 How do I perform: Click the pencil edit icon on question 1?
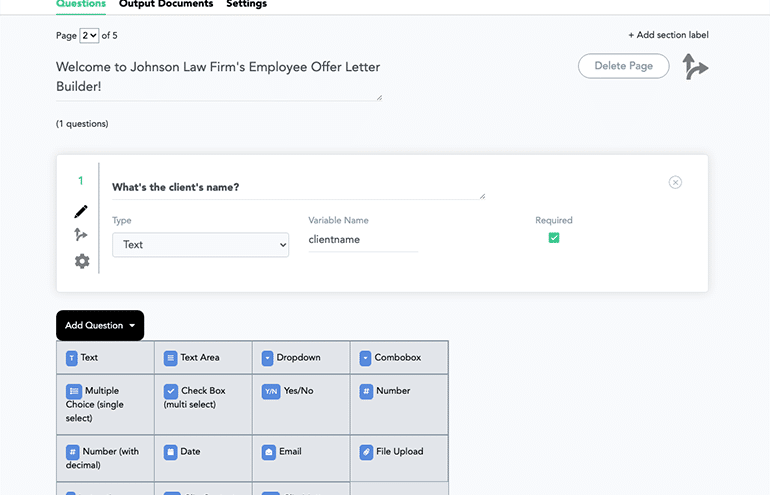point(81,211)
